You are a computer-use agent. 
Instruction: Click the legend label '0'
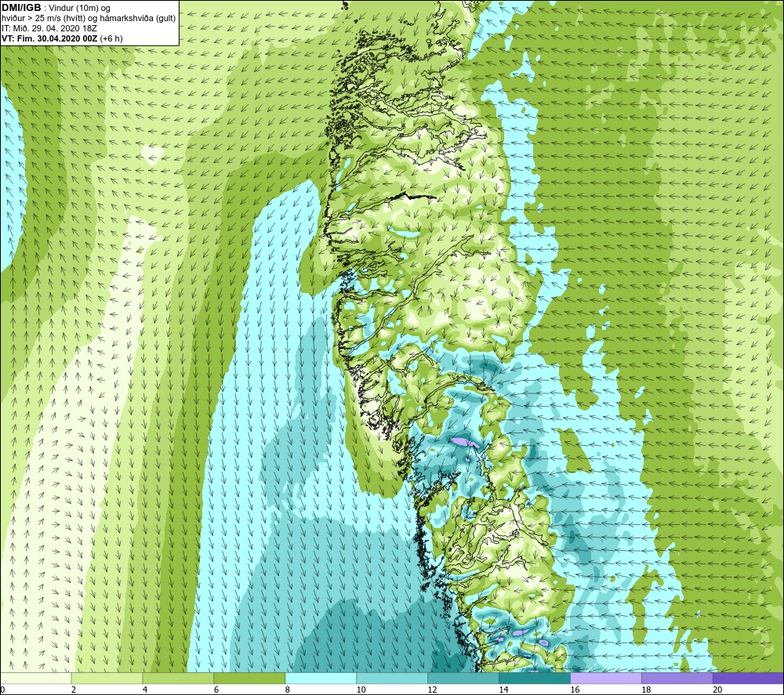click(x=3, y=690)
